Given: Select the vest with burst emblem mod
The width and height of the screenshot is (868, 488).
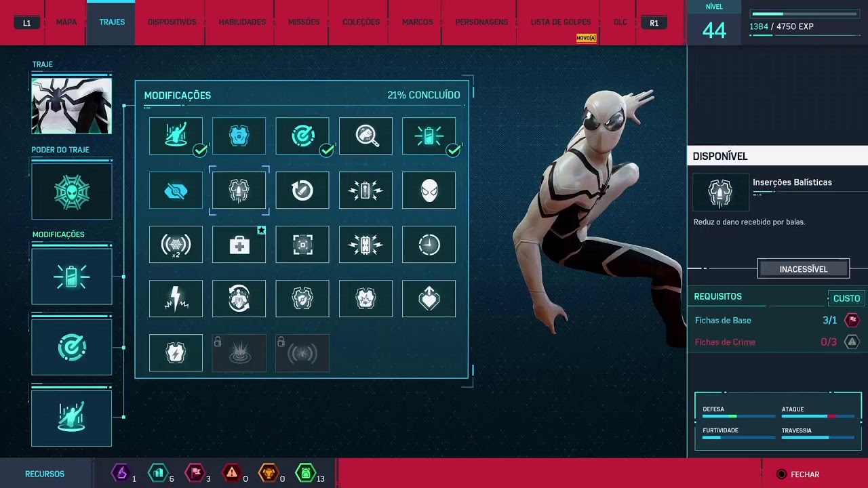Looking at the screenshot, I should pyautogui.click(x=366, y=298).
